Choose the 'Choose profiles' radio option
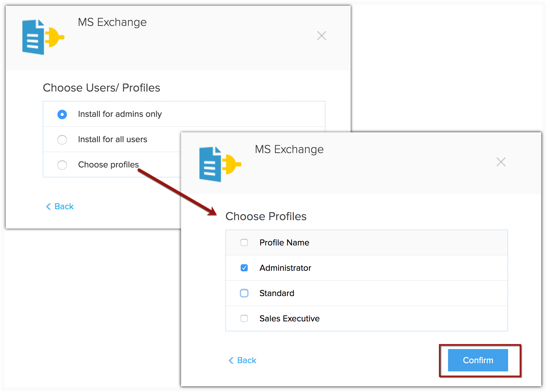This screenshot has width=547, height=392. tap(62, 165)
